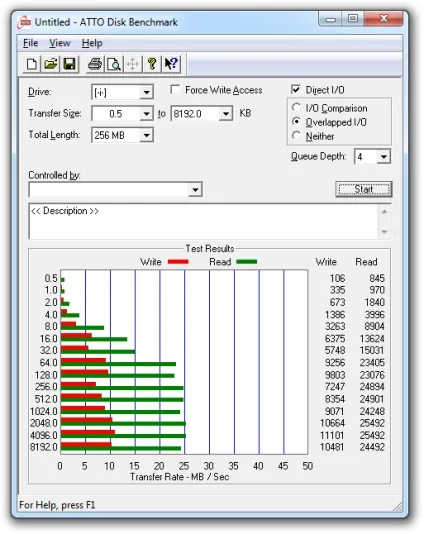424x534 pixels.
Task: Open the Total Length 256 MB dropdown
Action: (x=146, y=135)
